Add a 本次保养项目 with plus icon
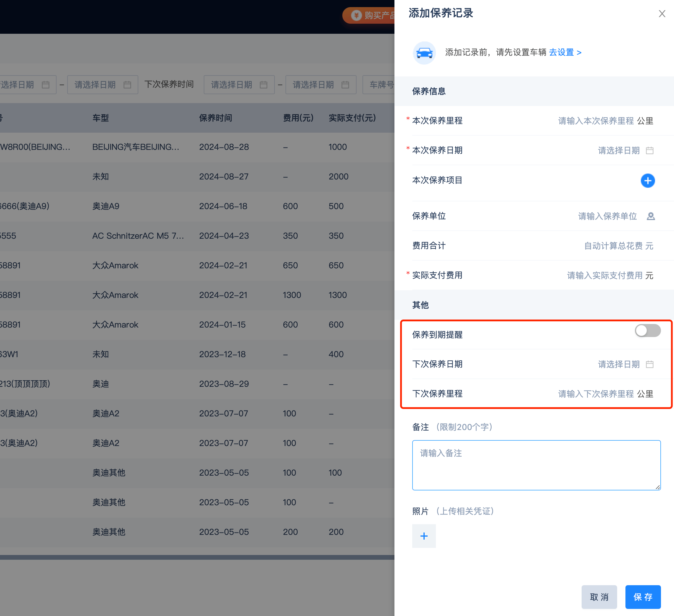 pos(648,181)
